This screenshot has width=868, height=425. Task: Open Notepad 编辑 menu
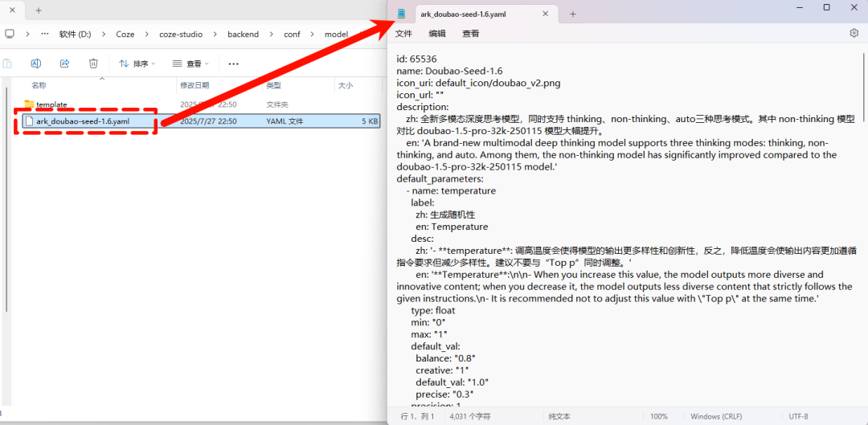coord(436,34)
